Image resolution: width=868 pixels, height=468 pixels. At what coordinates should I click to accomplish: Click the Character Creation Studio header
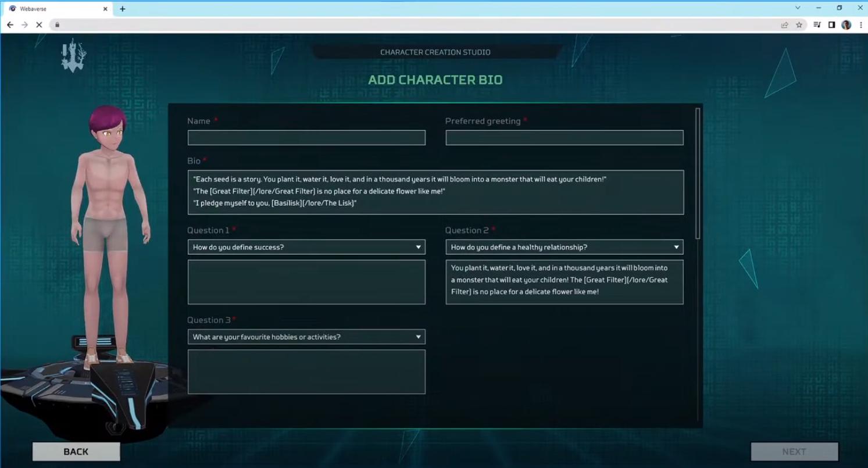click(435, 52)
